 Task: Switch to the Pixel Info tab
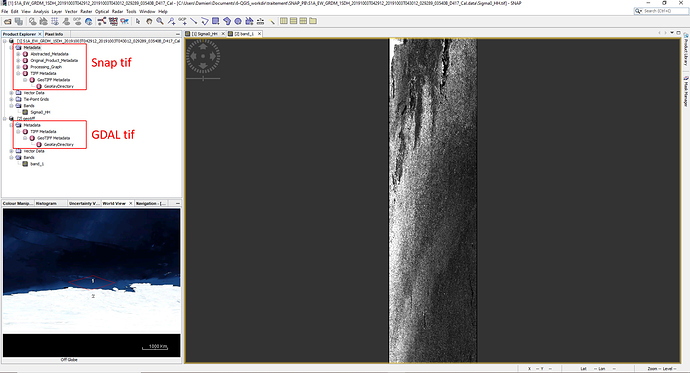tap(54, 34)
